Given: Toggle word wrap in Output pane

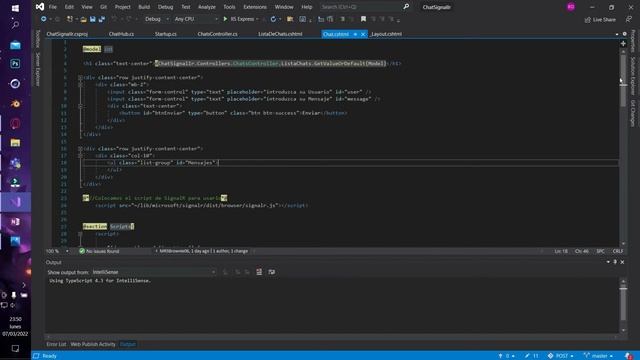Looking at the screenshot, I should pyautogui.click(x=271, y=272).
